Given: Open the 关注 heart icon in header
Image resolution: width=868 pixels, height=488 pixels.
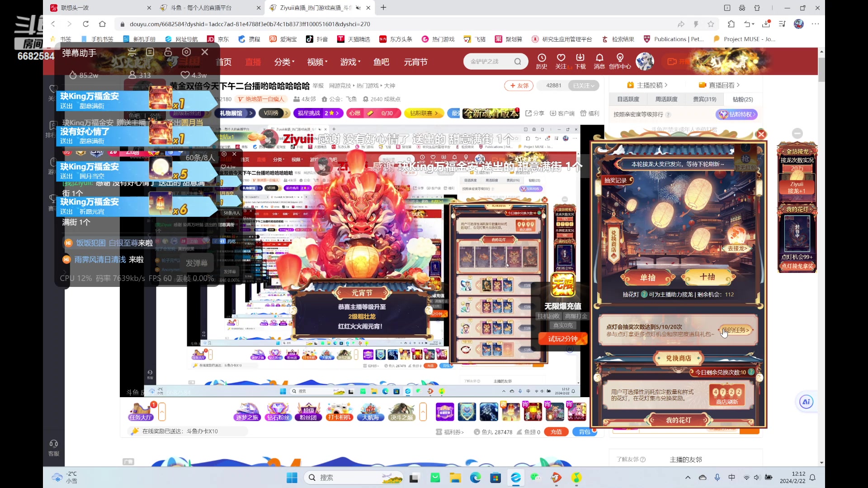Looking at the screenshot, I should point(561,61).
